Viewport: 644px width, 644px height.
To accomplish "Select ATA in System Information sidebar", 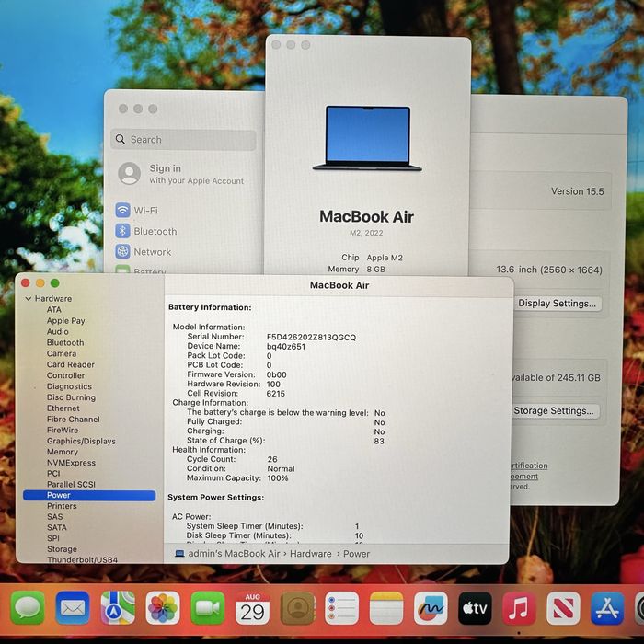I will (53, 309).
